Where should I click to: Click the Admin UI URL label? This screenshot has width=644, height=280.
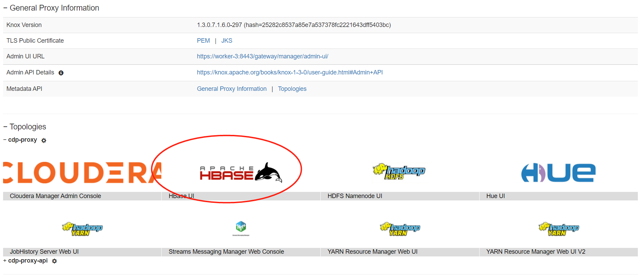click(x=25, y=56)
